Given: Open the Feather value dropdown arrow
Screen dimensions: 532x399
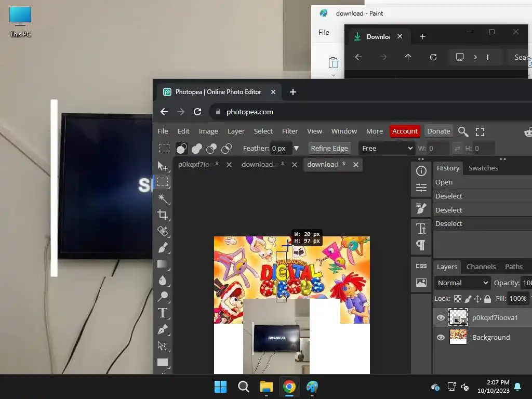Looking at the screenshot, I should 296,148.
